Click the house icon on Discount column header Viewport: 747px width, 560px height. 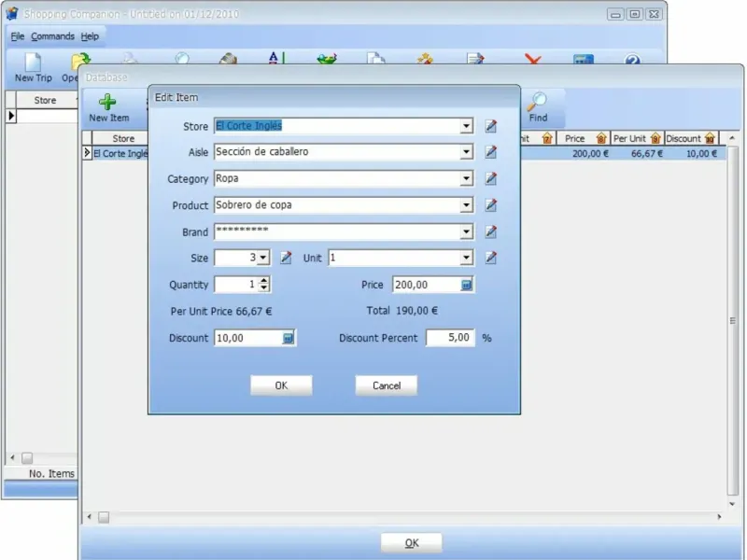point(710,138)
